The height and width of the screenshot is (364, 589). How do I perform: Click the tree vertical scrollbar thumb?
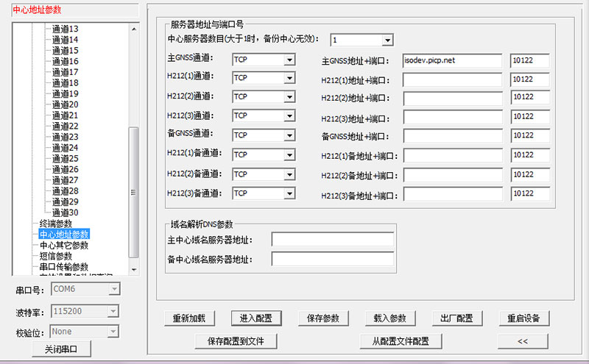[133, 192]
